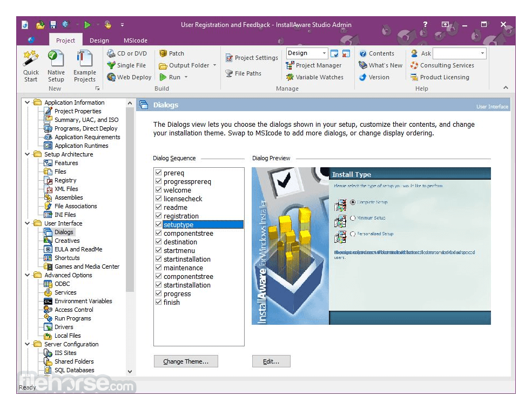Collapse the ribbon with the chevron
Screen dimensions: 532x410
tap(506, 88)
